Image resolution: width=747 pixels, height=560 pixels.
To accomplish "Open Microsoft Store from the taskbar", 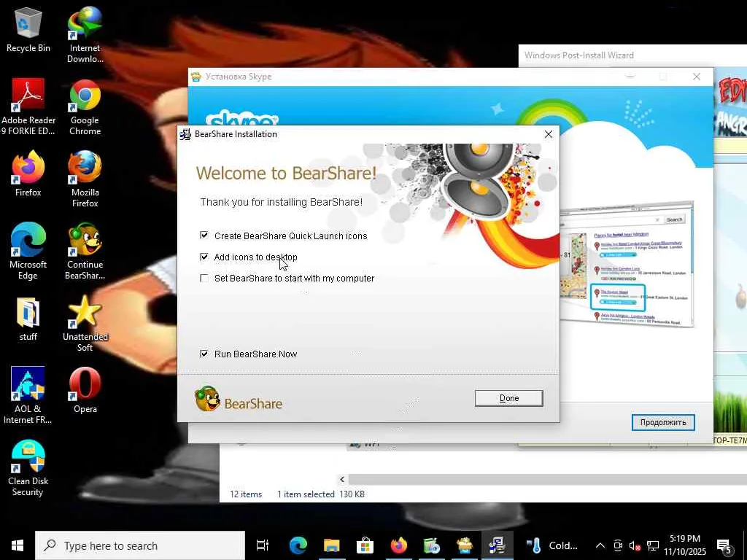I will [x=365, y=545].
